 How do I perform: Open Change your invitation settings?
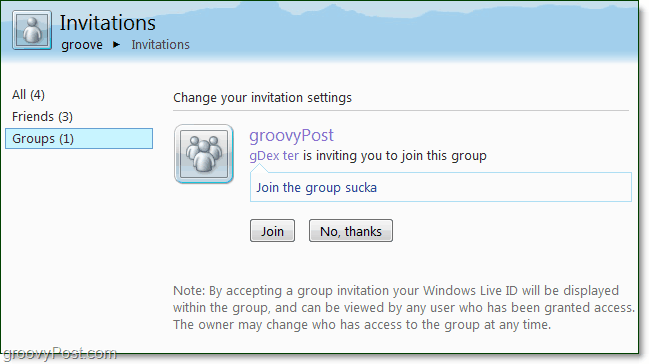click(x=262, y=98)
